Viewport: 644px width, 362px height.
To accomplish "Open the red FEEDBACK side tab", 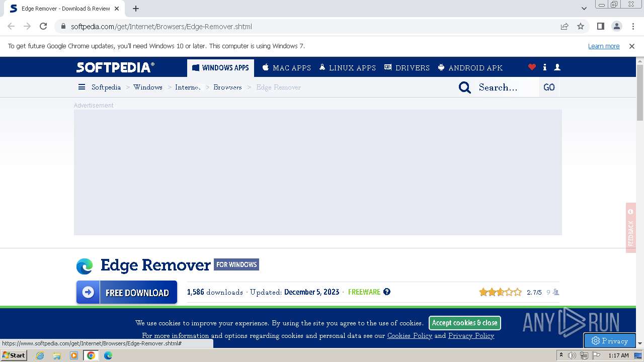I will (x=631, y=228).
